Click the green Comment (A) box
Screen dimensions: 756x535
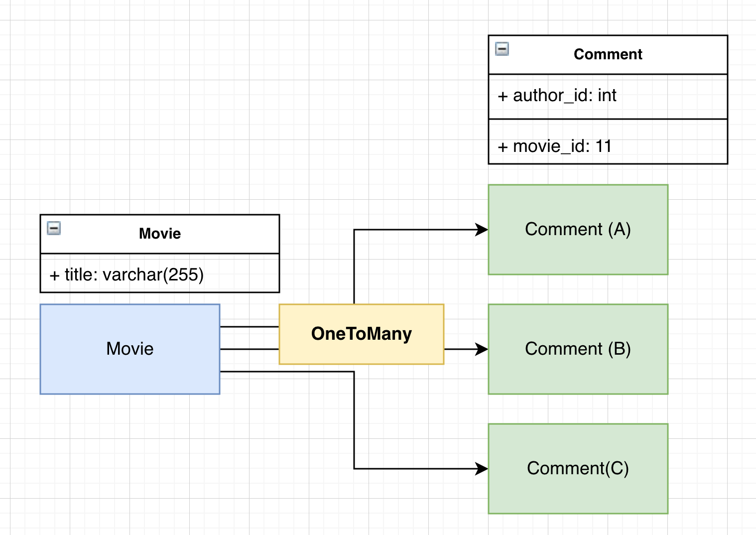tap(578, 230)
